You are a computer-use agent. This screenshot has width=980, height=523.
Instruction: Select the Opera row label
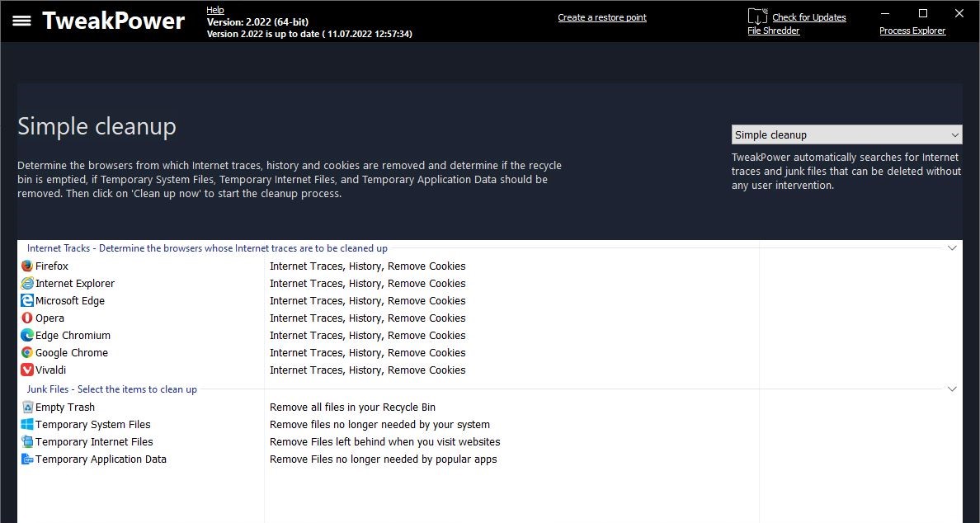click(50, 318)
